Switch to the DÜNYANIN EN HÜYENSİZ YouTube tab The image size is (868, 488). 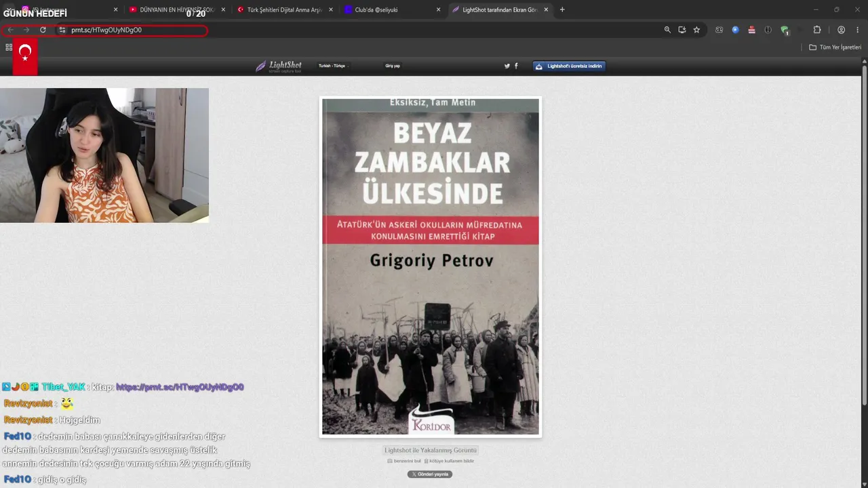pos(176,10)
